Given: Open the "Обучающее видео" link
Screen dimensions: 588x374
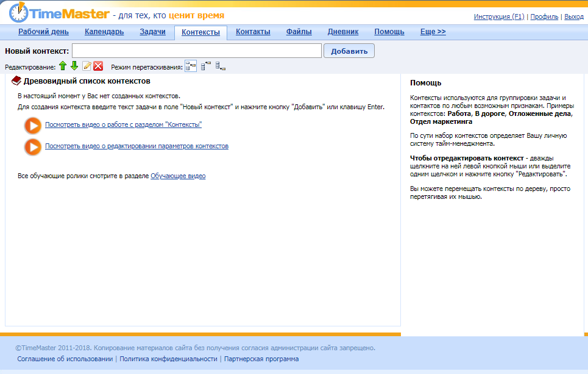Looking at the screenshot, I should pos(178,176).
